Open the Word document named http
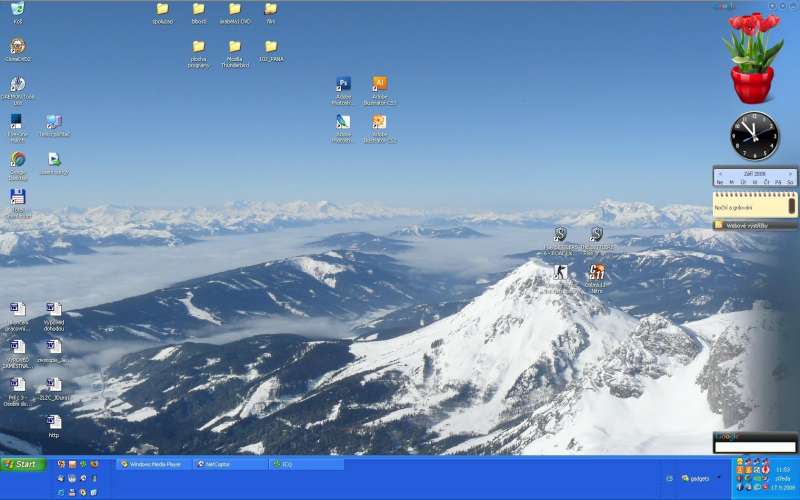Screen dimensions: 800x500 point(54,422)
